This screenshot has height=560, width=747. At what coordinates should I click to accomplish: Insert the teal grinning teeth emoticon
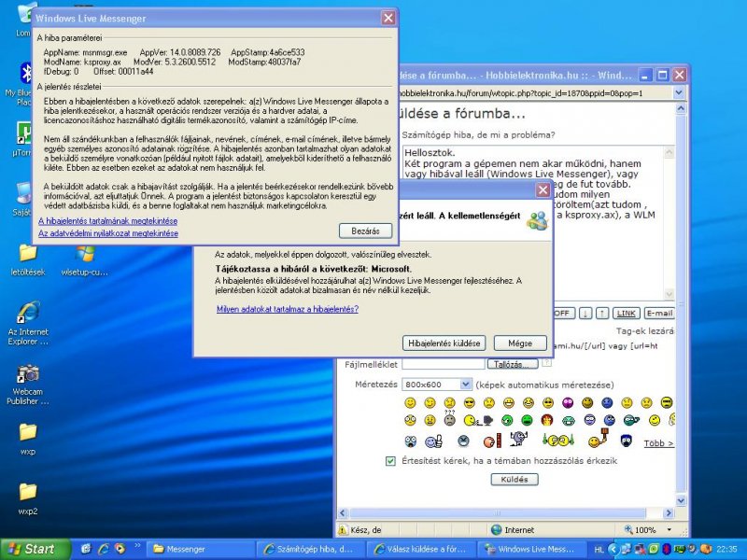click(x=569, y=420)
